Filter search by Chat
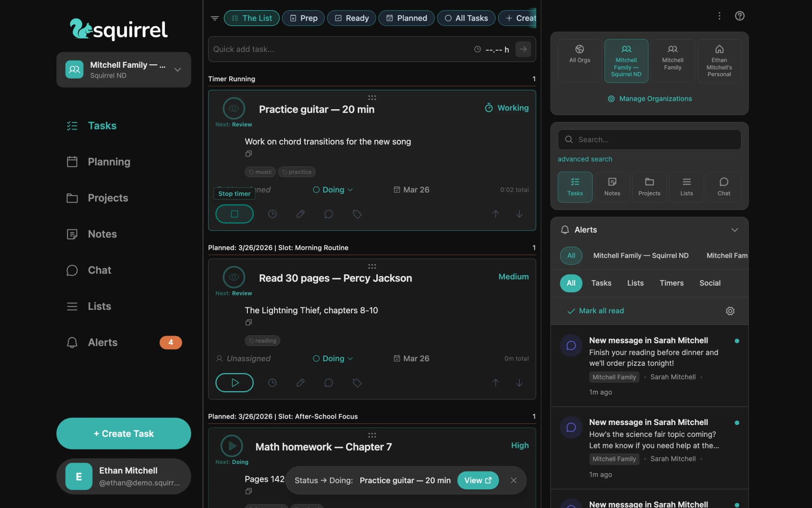The image size is (812, 508). 724,187
